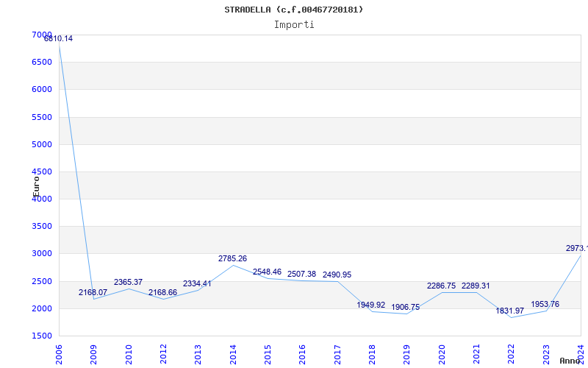Click the 2168.66 data label
The width and height of the screenshot is (588, 368).
coord(162,292)
